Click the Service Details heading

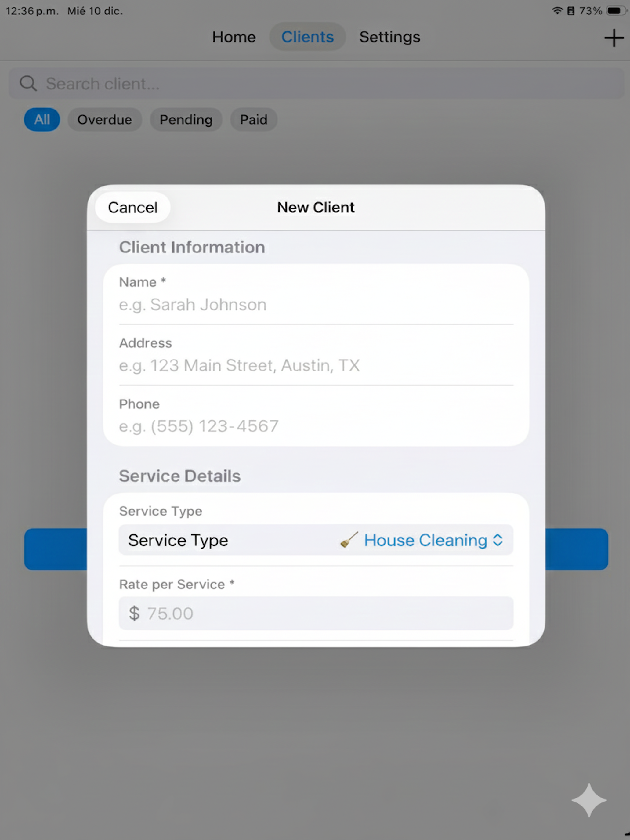179,476
